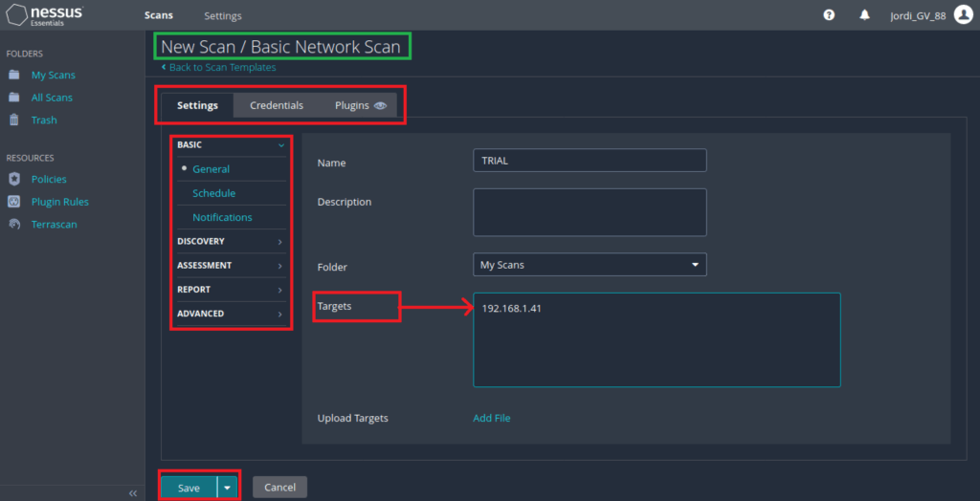Open Policies in sidebar
This screenshot has width=980, height=501.
point(49,180)
